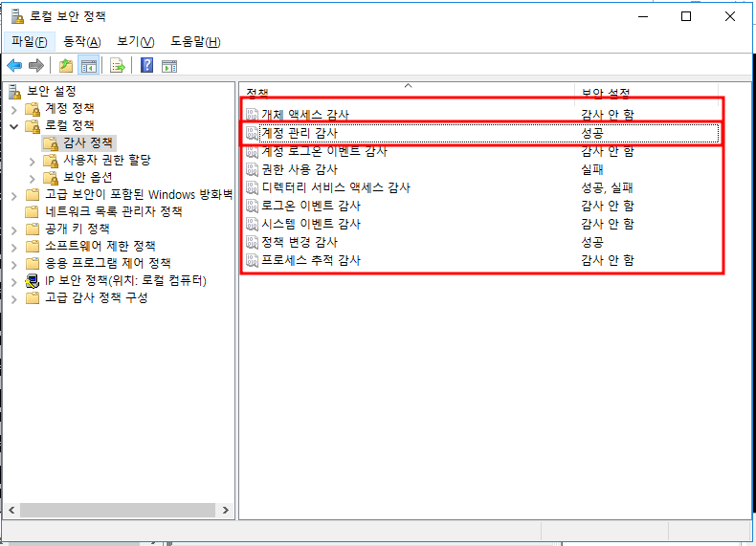Click 감사 안 함 value for 개체 액세스 감사
756x546 pixels.
pos(608,114)
